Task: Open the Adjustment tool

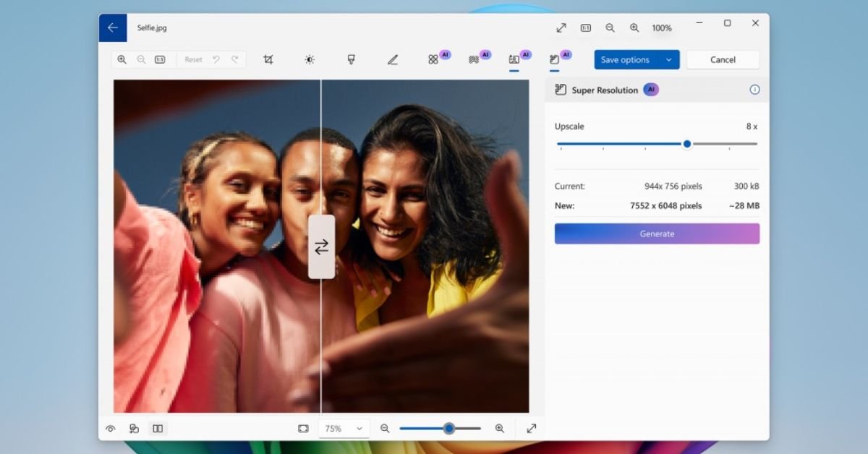Action: tap(310, 59)
